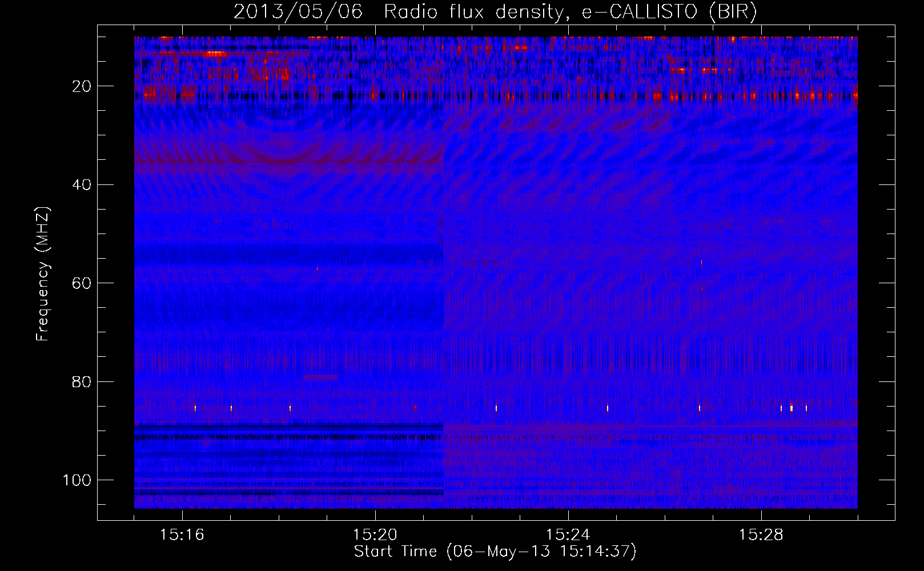
Task: Click the '15:24' time tick label
Action: [x=568, y=534]
